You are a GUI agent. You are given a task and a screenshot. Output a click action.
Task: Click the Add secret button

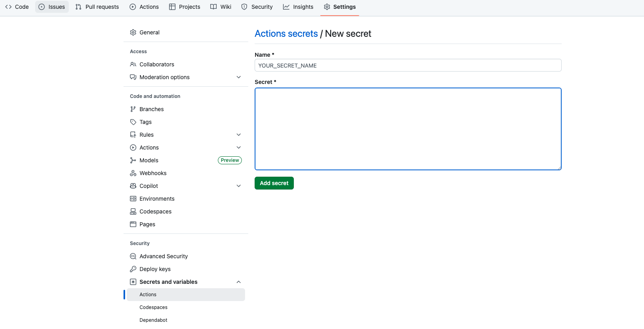tap(274, 183)
